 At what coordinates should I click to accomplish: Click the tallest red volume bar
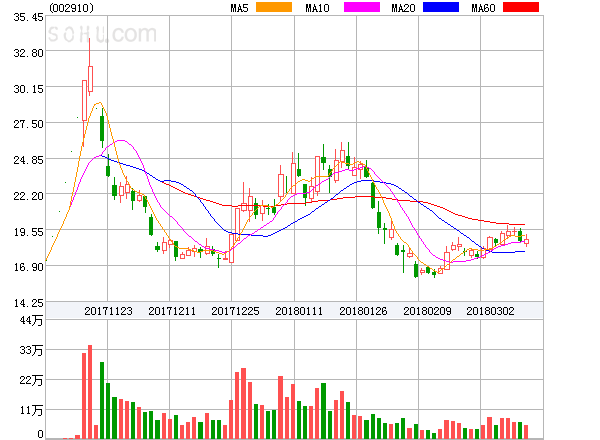90,392
